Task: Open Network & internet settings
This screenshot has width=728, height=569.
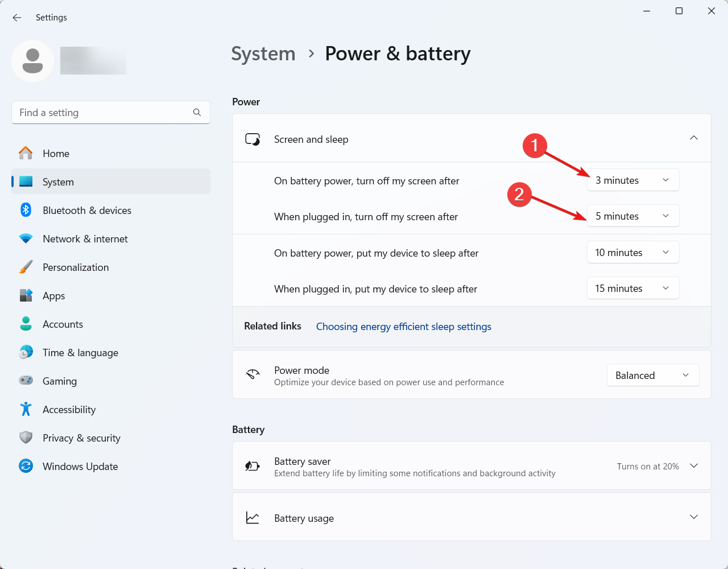Action: tap(111, 239)
